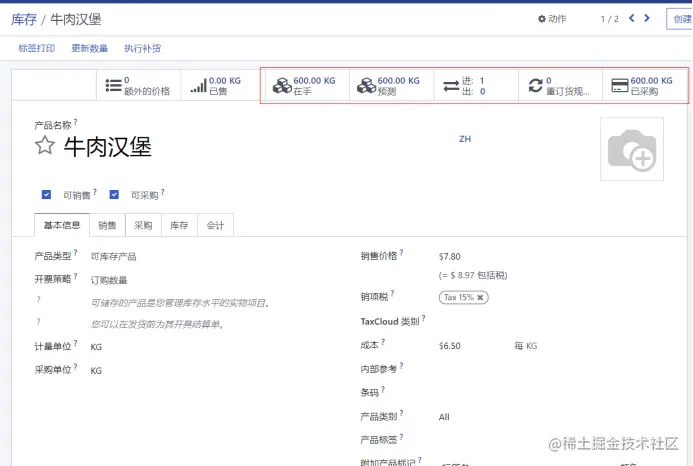Click the 销售价格 value $7.80
Image resolution: width=693 pixels, height=466 pixels.
click(x=449, y=256)
